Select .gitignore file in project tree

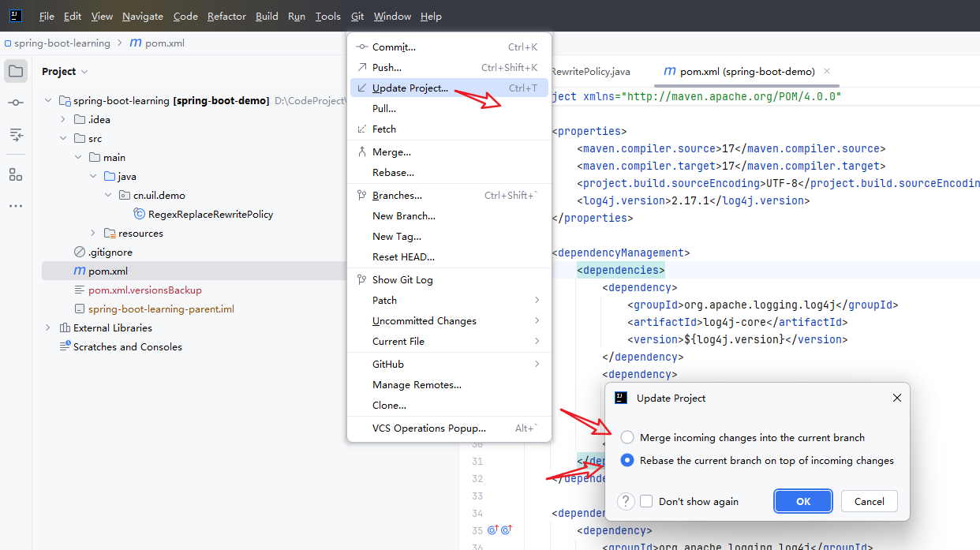[103, 253]
